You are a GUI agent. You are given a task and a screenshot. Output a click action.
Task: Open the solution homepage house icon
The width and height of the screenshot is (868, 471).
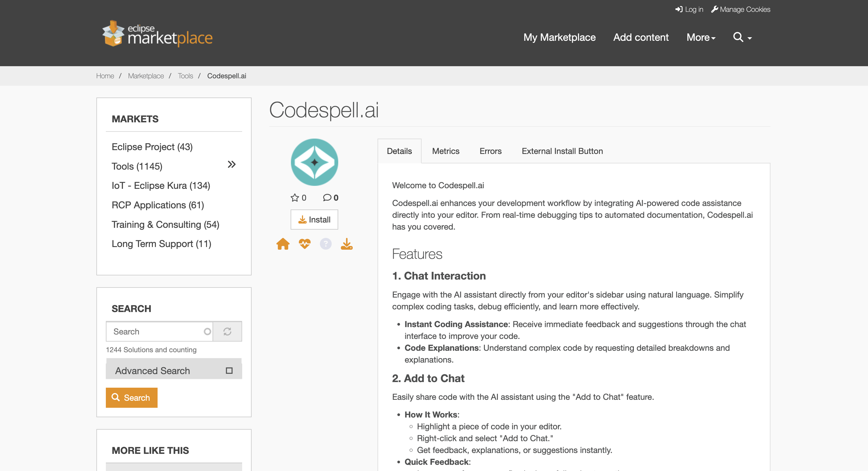tap(283, 244)
